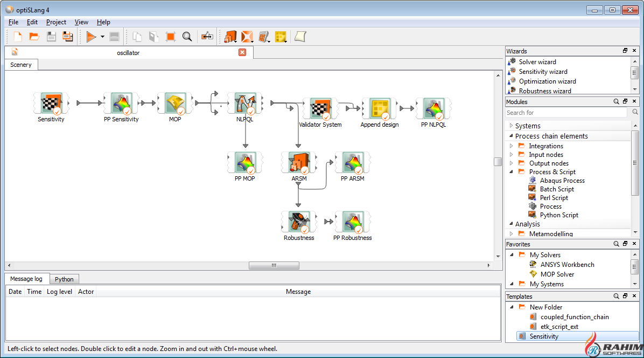Select the PP NLPQL node
644x358 pixels.
433,108
